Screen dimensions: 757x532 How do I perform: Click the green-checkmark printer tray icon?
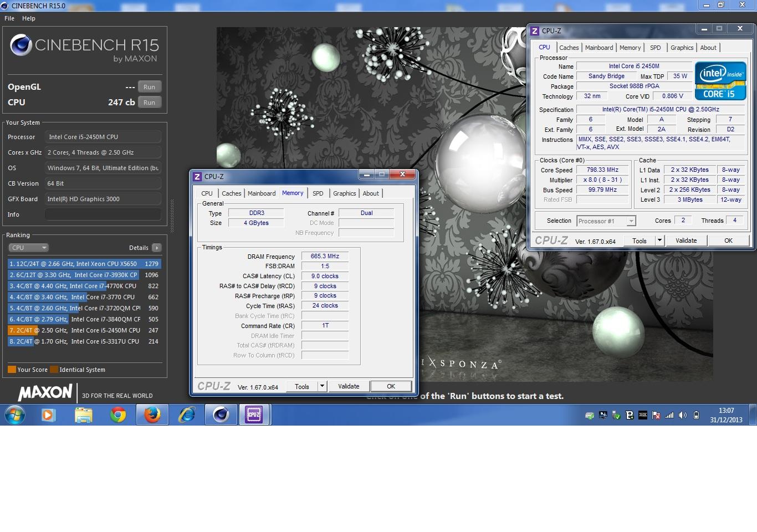tap(590, 415)
